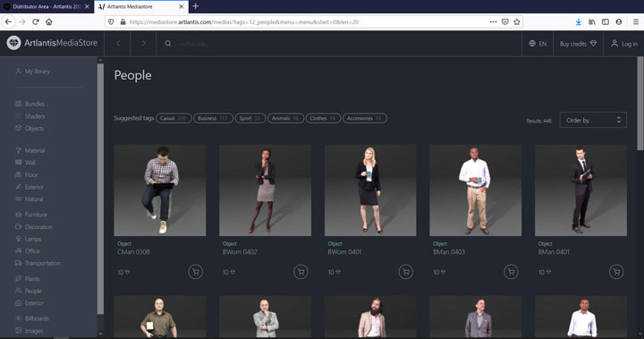Select Billboards in sidebar
644x339 pixels.
click(32, 318)
